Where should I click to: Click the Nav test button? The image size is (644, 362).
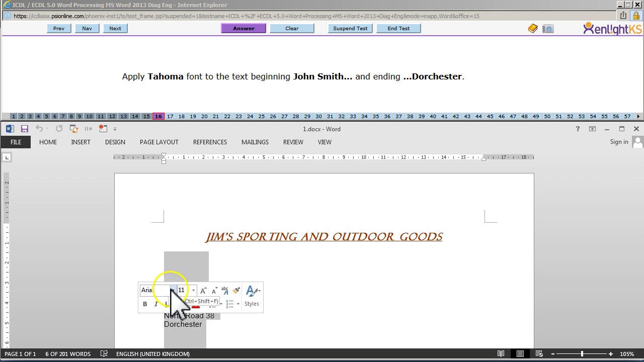click(87, 28)
